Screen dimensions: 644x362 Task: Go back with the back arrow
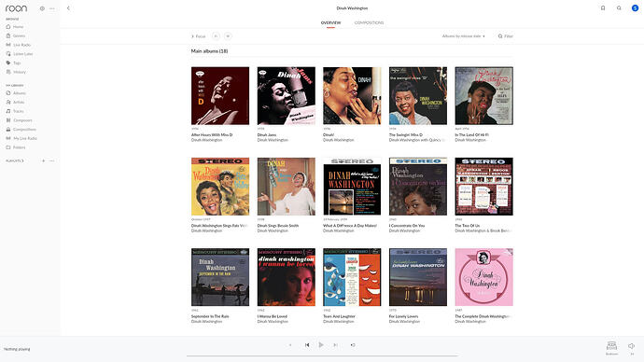(x=68, y=7)
